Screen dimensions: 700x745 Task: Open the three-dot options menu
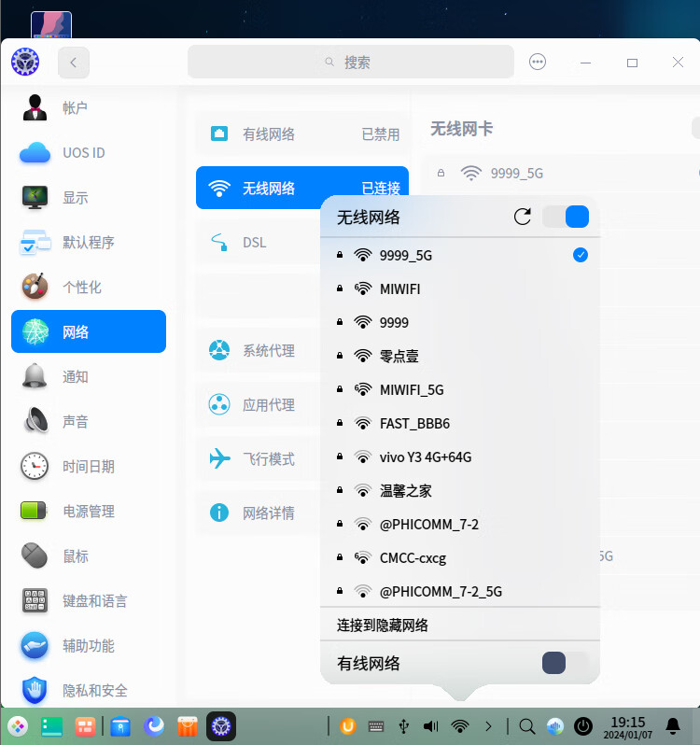coord(538,62)
